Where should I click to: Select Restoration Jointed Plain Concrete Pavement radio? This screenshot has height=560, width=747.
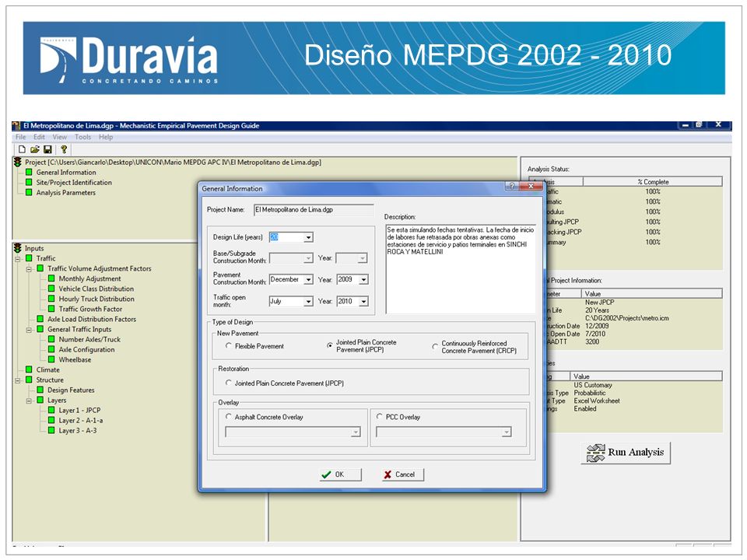[x=229, y=383]
